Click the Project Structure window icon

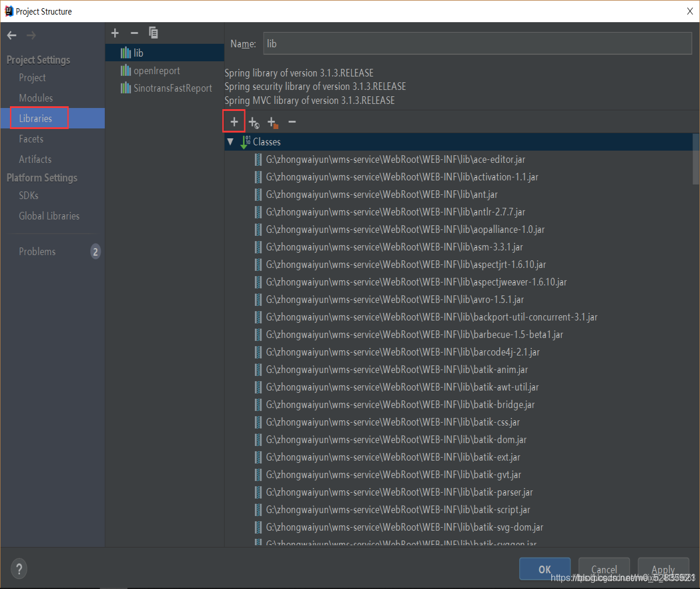(x=9, y=11)
